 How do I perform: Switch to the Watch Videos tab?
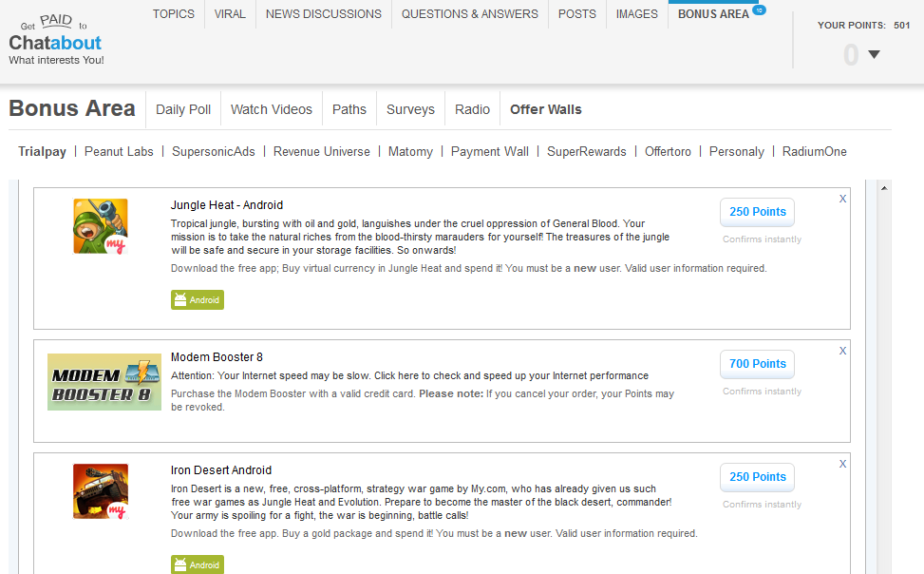coord(271,109)
